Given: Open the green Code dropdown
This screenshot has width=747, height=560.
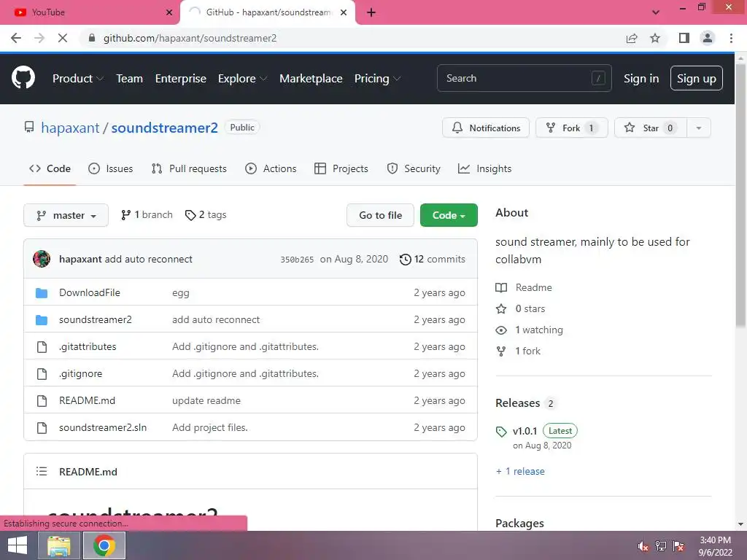Looking at the screenshot, I should 449,215.
